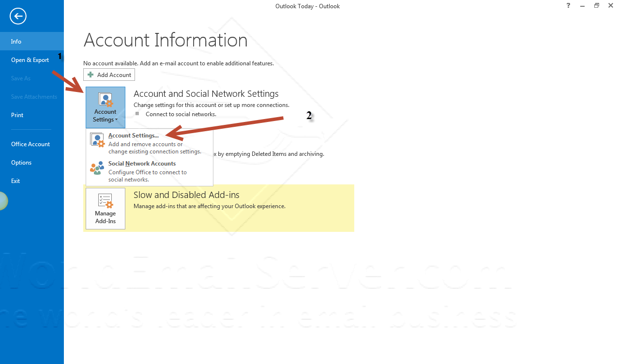Click 'Slow and Disabled Add-ins' heading
The height and width of the screenshot is (364, 618).
click(x=186, y=195)
